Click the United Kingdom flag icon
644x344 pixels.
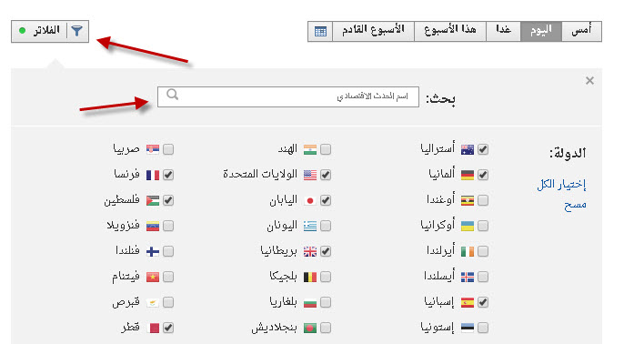pos(310,251)
